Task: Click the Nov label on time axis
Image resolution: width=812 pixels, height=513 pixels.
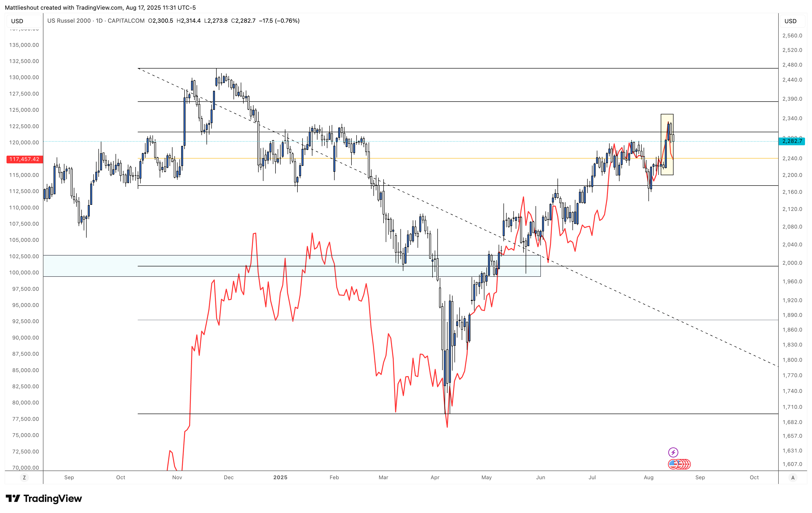Action: point(177,477)
